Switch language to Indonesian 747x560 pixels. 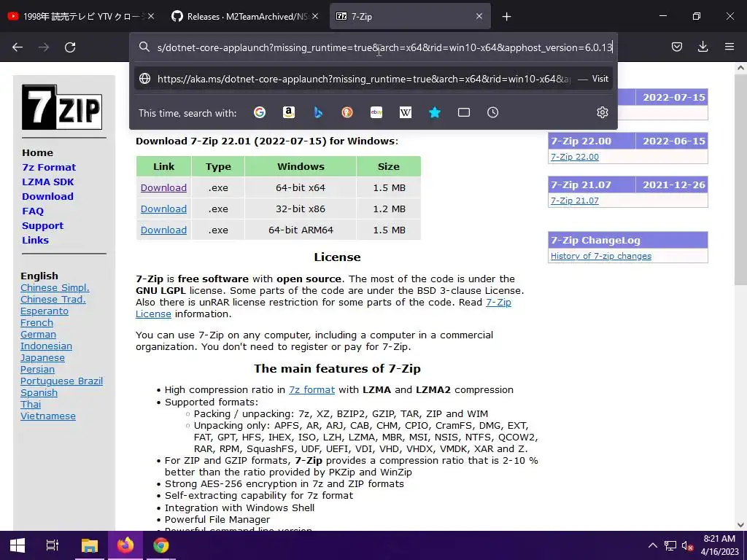46,346
